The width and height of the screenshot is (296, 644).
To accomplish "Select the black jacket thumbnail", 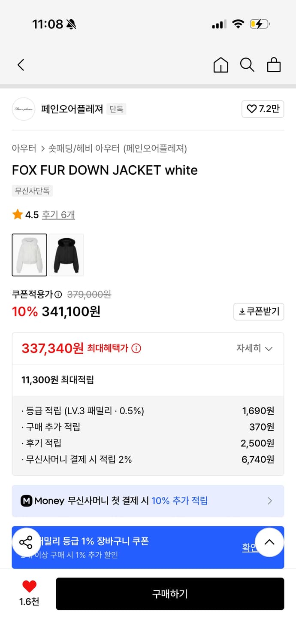I will pos(66,255).
